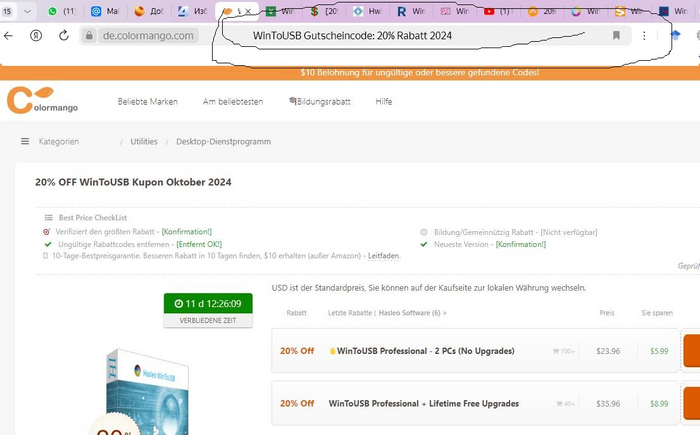Click the fire icon beside WinToUSB Professional 2 PCs
The image size is (700, 435).
[332, 351]
